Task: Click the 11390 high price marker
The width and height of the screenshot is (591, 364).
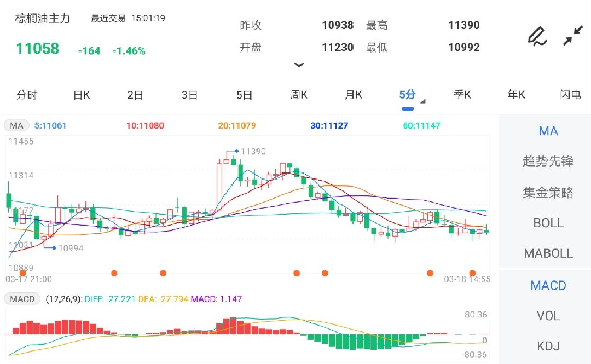Action: coord(253,151)
